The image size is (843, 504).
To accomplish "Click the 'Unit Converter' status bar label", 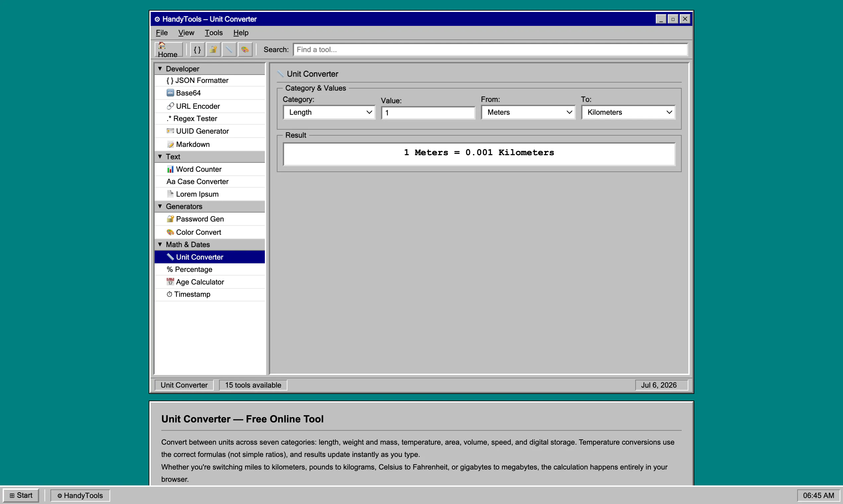I will click(x=184, y=385).
